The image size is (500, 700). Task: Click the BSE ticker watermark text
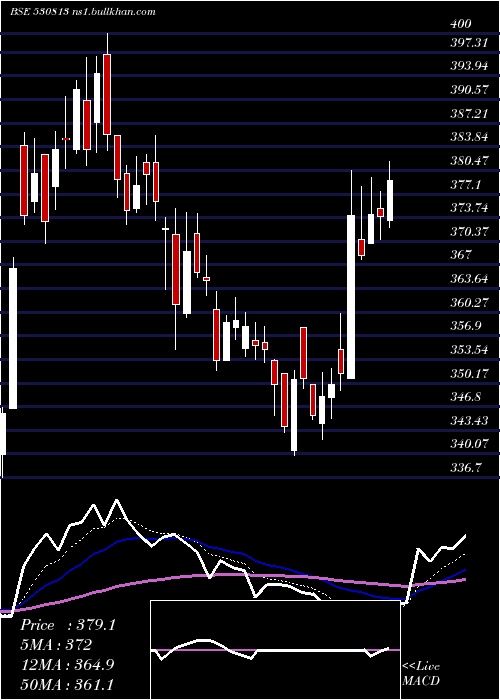coord(83,11)
